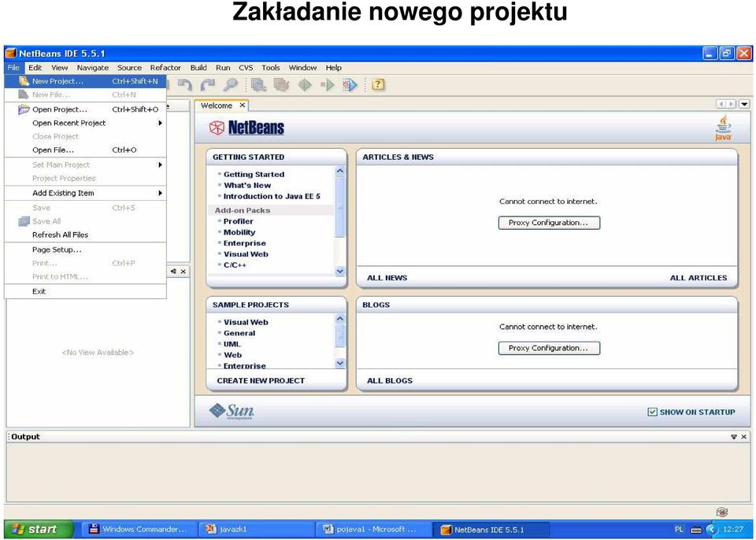756x540 pixels.
Task: Switch to Windows Commander in taskbar
Action: [139, 530]
